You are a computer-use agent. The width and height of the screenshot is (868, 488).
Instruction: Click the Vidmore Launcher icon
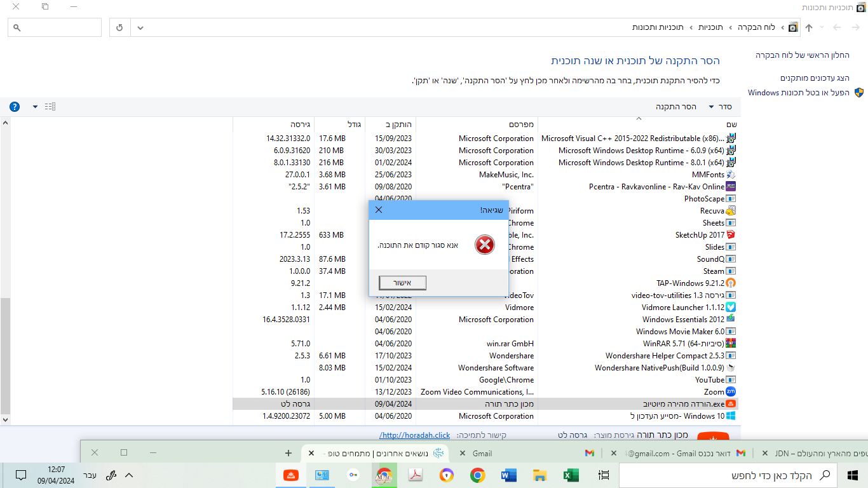point(731,308)
